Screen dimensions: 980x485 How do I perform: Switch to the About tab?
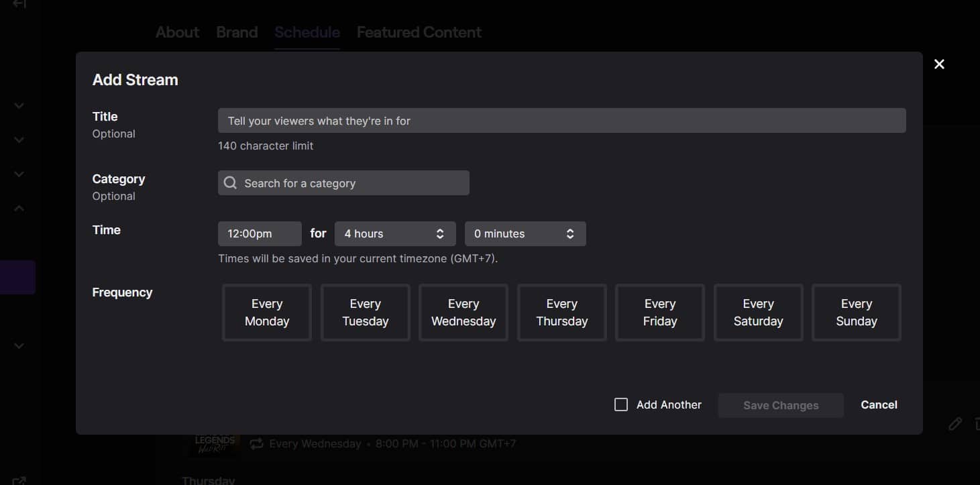click(176, 32)
